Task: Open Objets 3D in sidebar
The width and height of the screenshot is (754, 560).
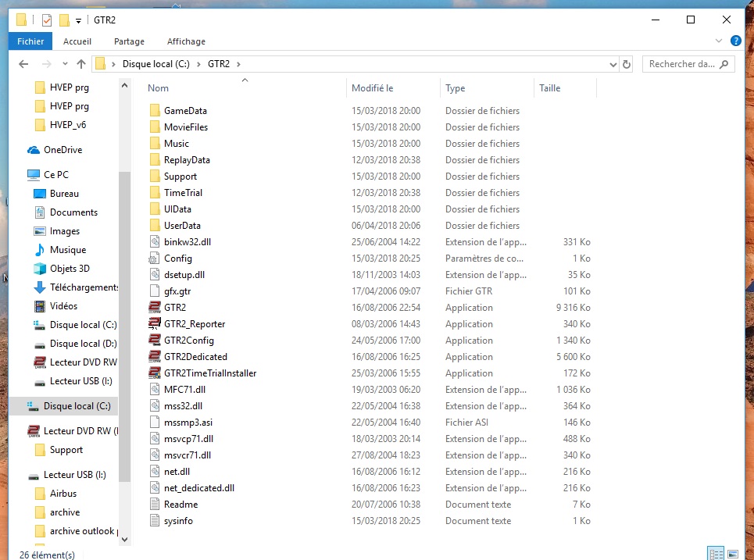Action: click(x=62, y=269)
